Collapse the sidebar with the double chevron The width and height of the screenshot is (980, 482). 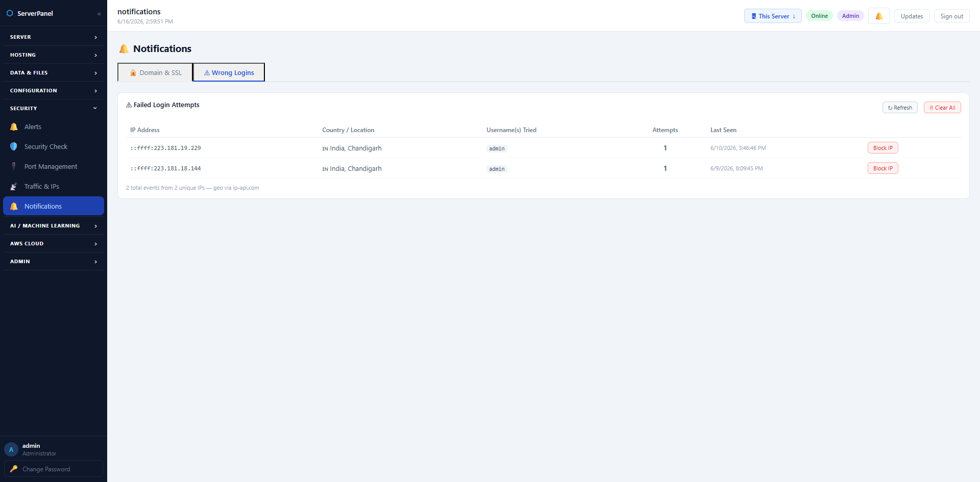pos(99,14)
